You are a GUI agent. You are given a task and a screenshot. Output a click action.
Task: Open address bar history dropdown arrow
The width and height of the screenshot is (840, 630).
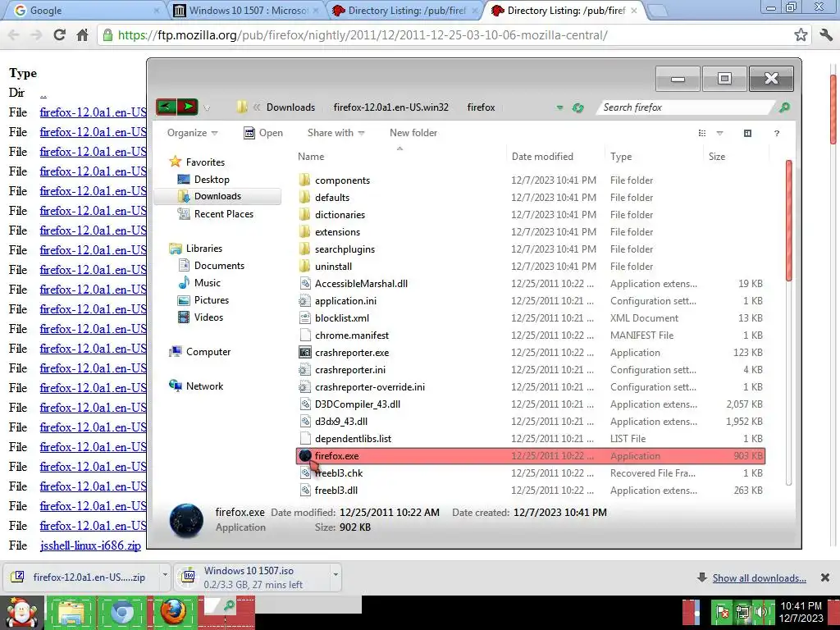559,107
